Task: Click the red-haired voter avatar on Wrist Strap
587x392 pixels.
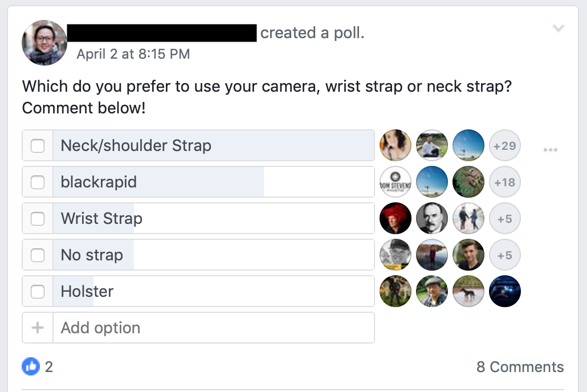Action: [396, 219]
